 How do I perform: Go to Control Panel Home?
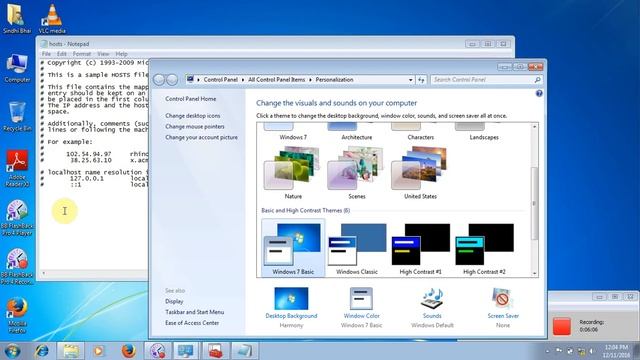pos(191,99)
